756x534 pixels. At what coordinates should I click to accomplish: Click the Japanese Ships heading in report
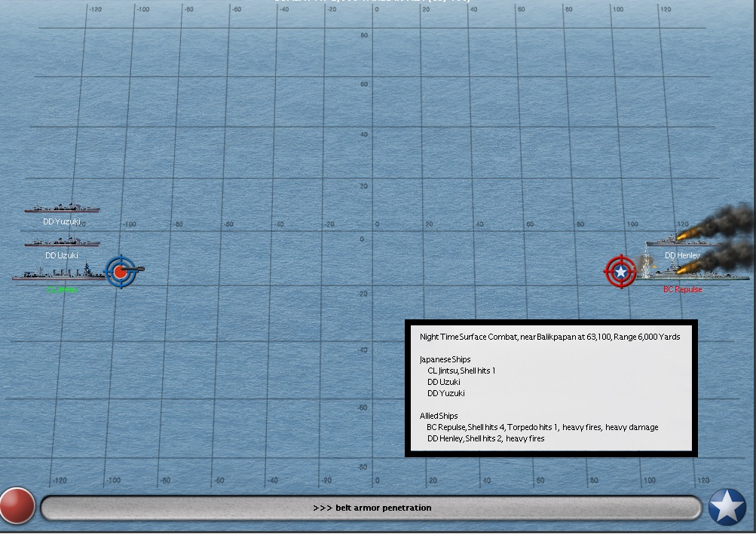(x=445, y=359)
